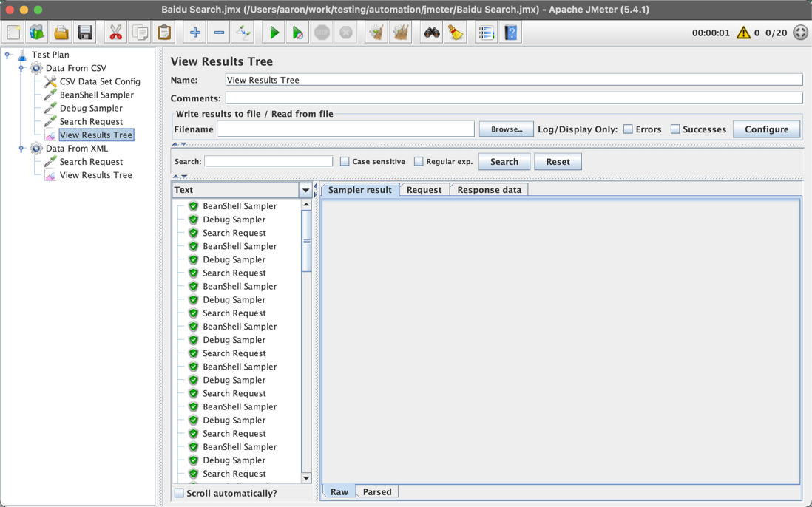The height and width of the screenshot is (507, 812).
Task: Enable Scroll automatically checkbox
Action: click(179, 493)
